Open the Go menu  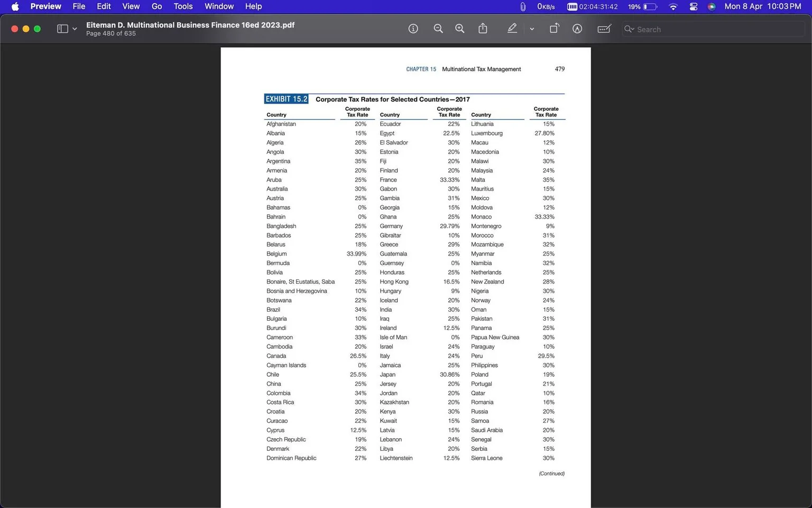point(157,6)
